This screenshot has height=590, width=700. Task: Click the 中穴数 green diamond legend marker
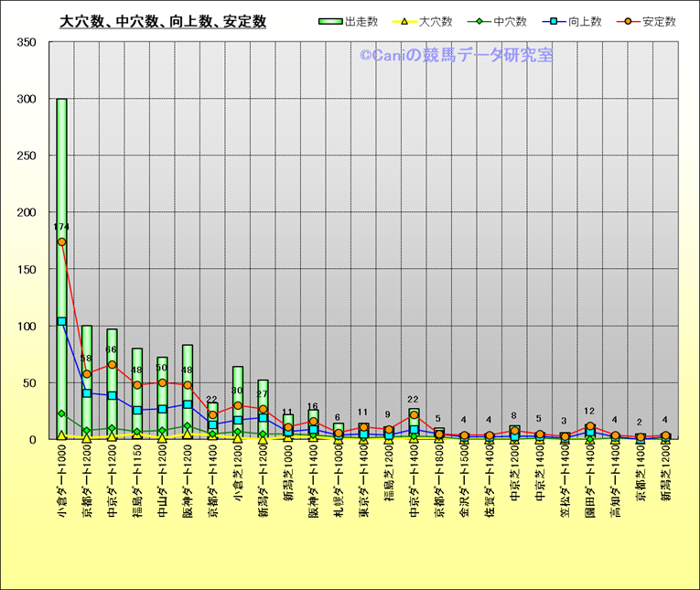[479, 22]
